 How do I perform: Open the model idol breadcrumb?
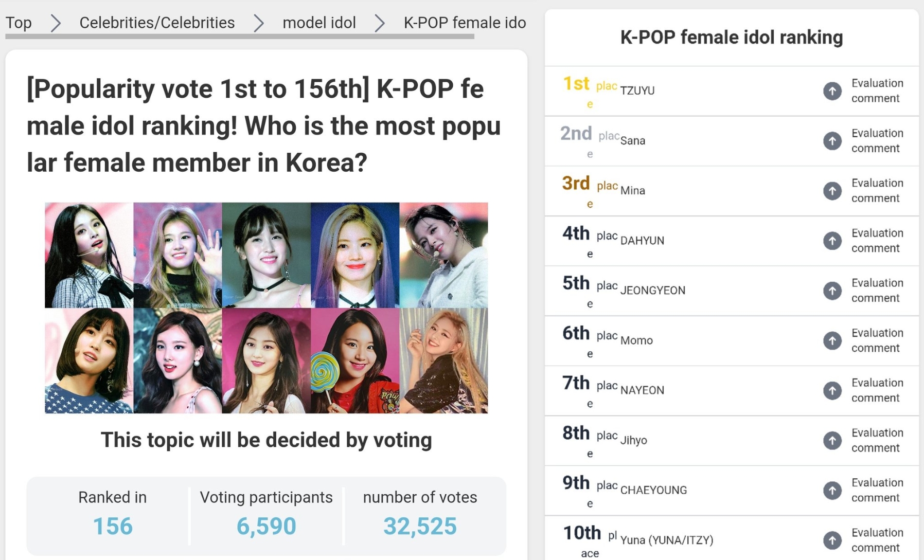pyautogui.click(x=319, y=23)
